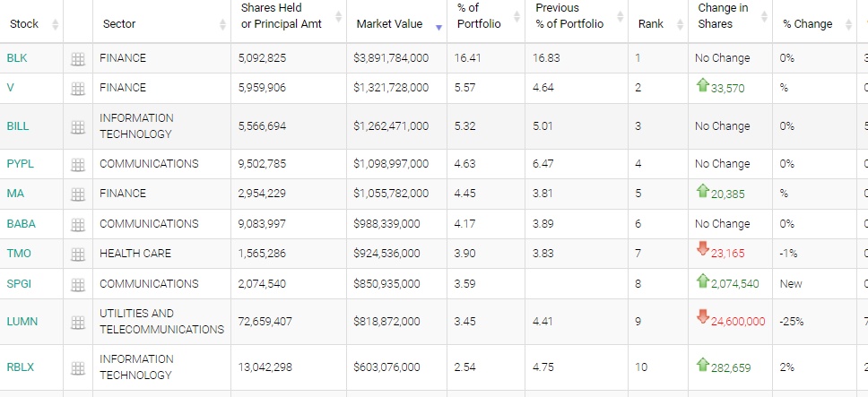Viewport: 868px width, 397px height.
Task: Sort by the Rank column header
Action: click(x=651, y=24)
